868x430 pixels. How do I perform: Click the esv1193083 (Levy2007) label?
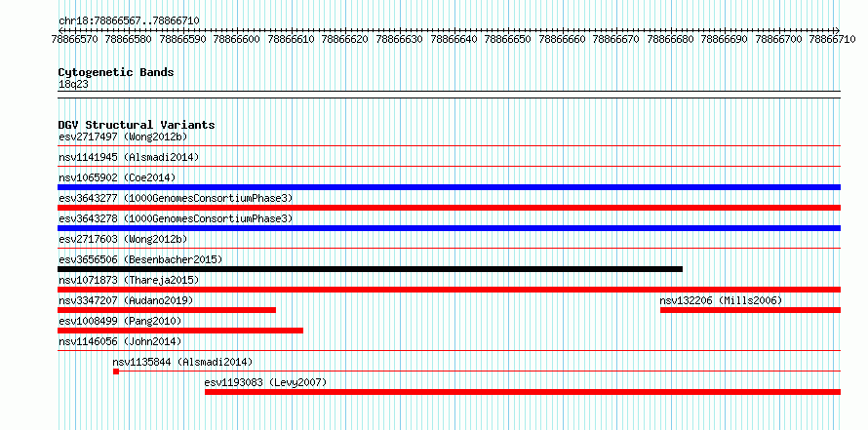point(265,382)
